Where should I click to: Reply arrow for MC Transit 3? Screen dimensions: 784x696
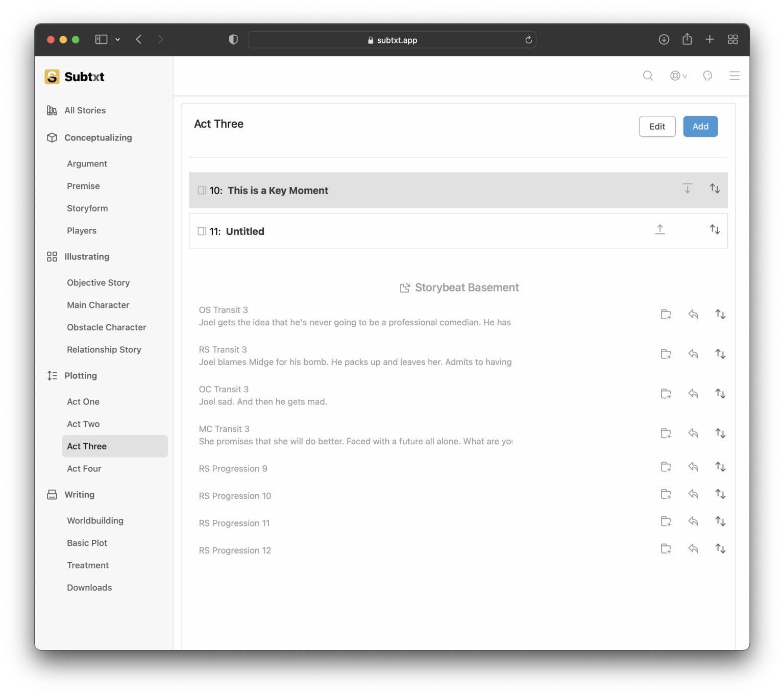693,434
